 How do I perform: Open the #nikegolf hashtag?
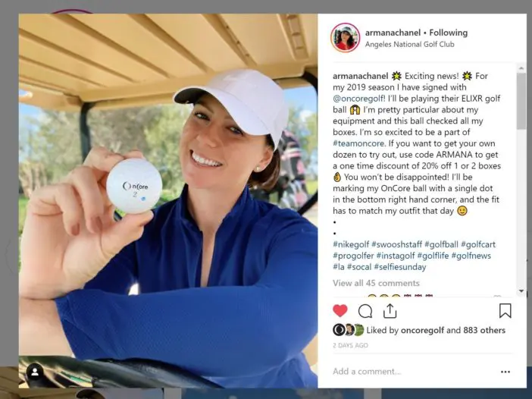coord(351,244)
